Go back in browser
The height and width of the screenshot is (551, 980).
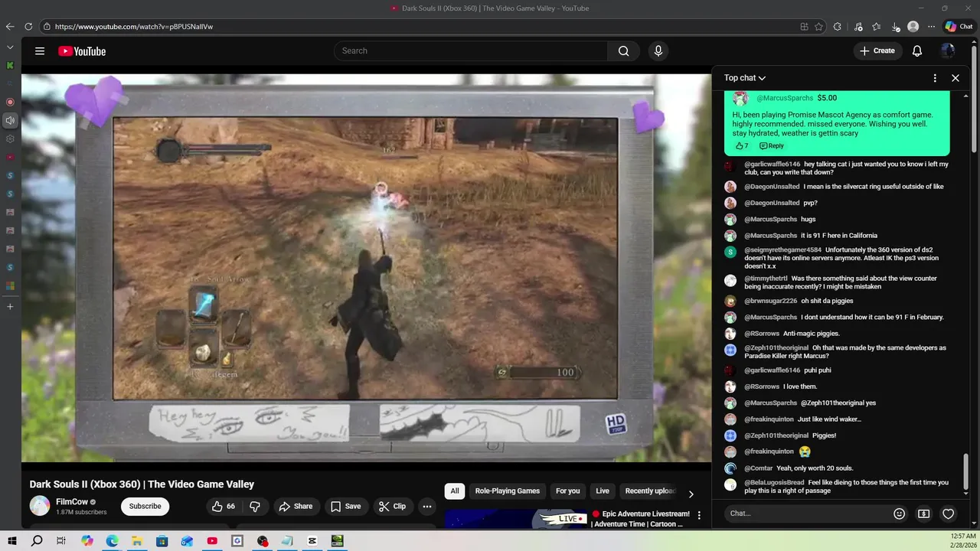[10, 26]
